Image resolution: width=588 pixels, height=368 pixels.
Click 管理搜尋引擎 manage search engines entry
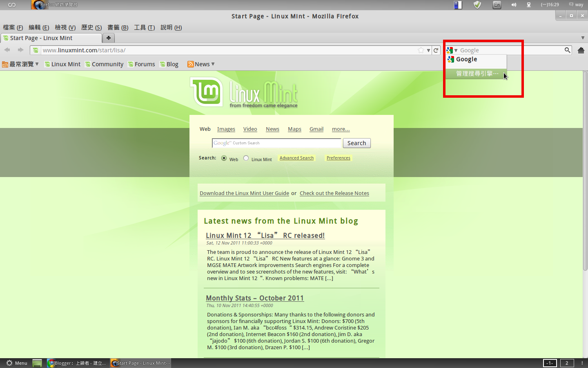tap(476, 74)
